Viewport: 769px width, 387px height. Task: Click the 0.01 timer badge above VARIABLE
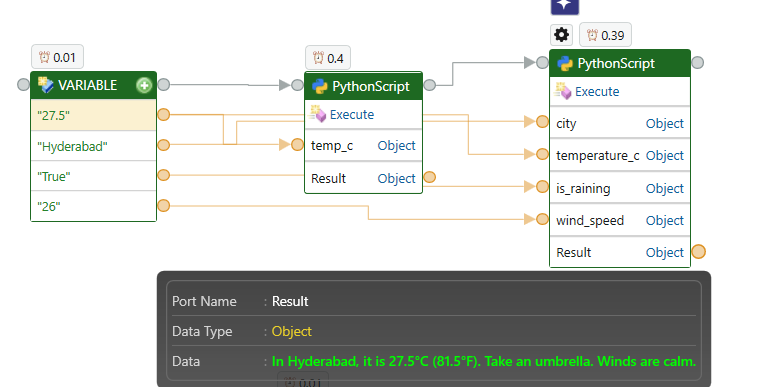(57, 57)
